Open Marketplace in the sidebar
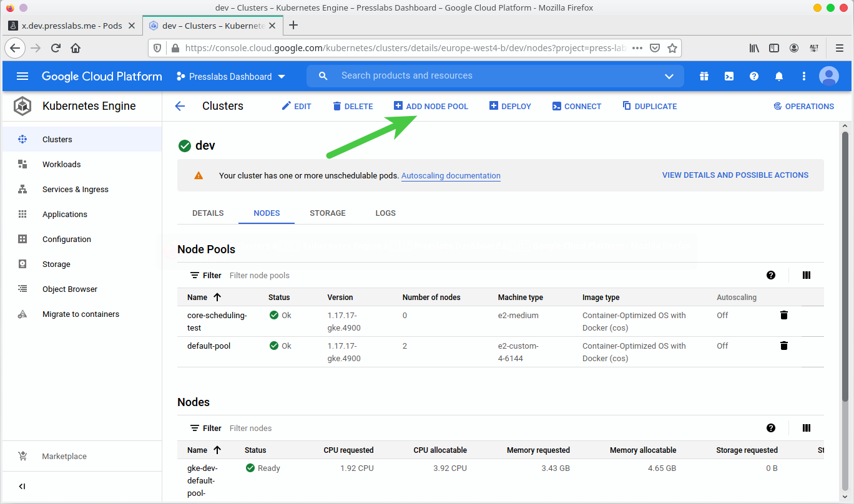The image size is (854, 504). [x=81, y=456]
